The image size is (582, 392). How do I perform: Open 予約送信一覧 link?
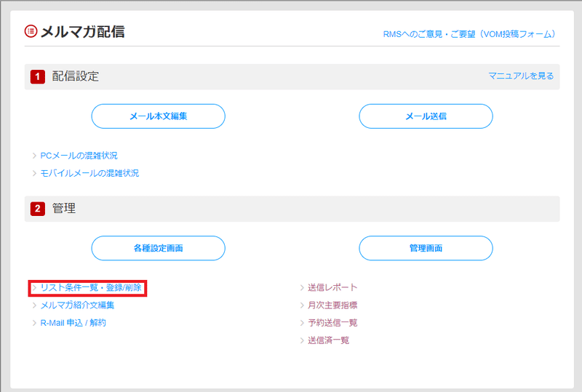[x=332, y=323]
